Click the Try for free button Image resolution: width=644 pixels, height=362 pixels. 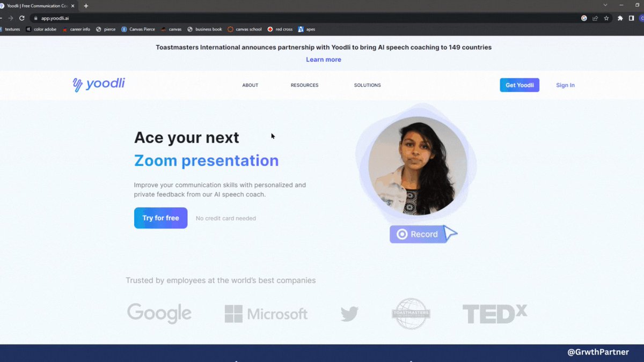pos(160,218)
